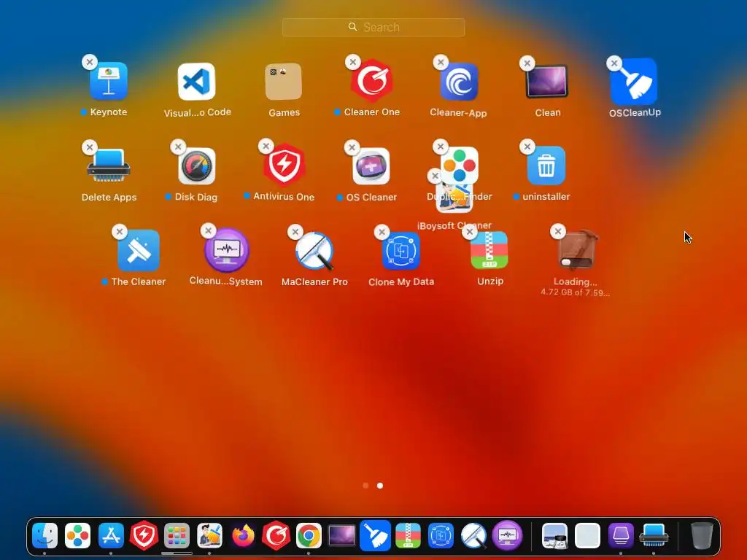Open the Duplicate Finder icon in Launchpad grid

(460, 164)
